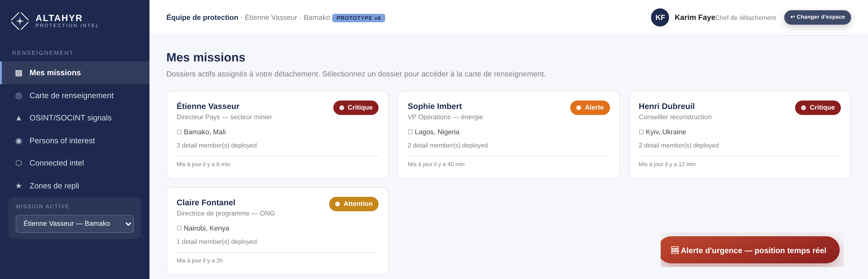Click 'Mis à jour il y a 2h'
Image resolution: width=868 pixels, height=279 pixels.
coord(200,260)
